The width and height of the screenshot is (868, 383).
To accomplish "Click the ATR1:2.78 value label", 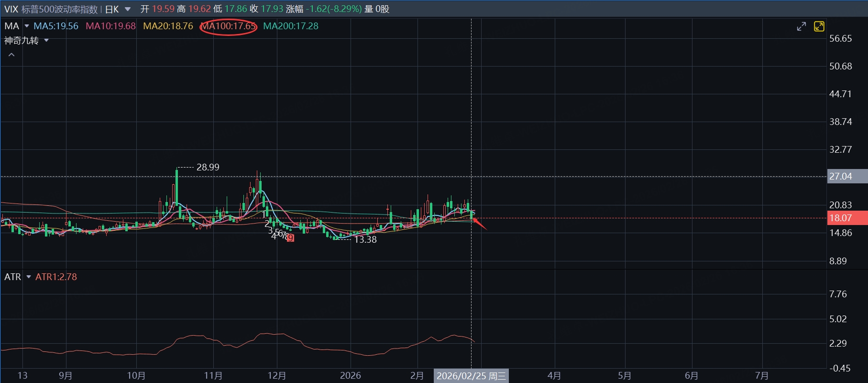I will click(56, 277).
